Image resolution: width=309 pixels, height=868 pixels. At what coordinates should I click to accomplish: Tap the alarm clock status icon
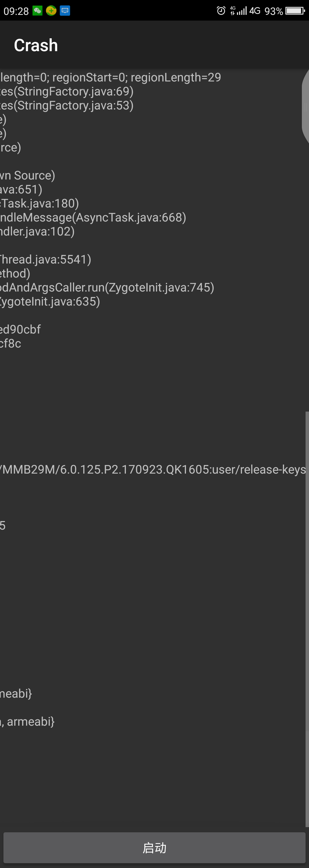(221, 11)
